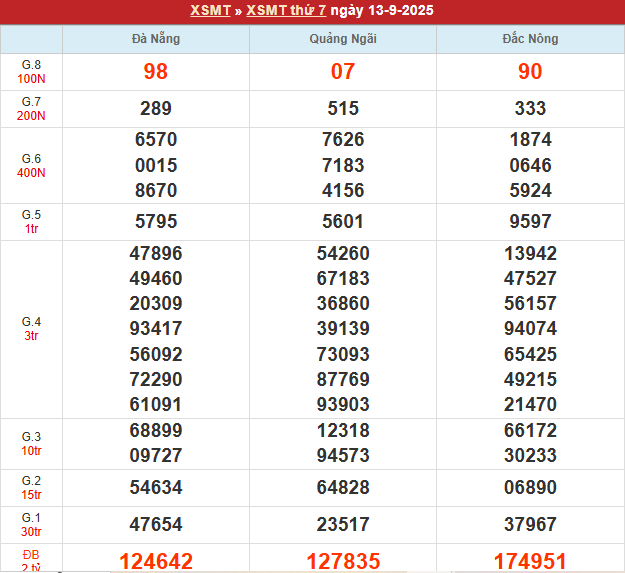The image size is (625, 573).
Task: Click G.4 number 39139
Action: [343, 329]
